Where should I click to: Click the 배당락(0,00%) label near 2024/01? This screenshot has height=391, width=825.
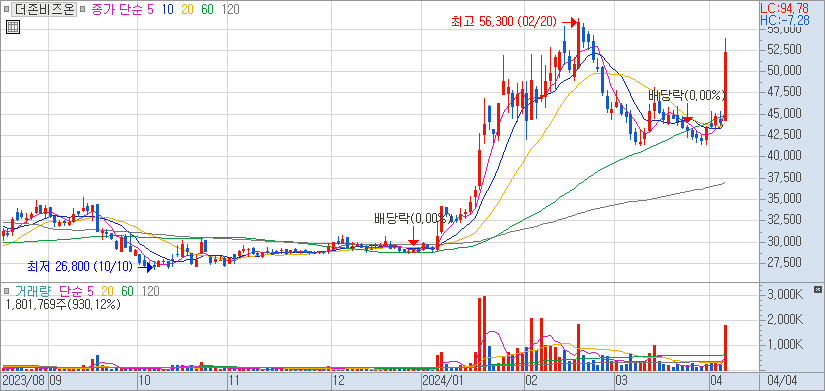point(413,218)
